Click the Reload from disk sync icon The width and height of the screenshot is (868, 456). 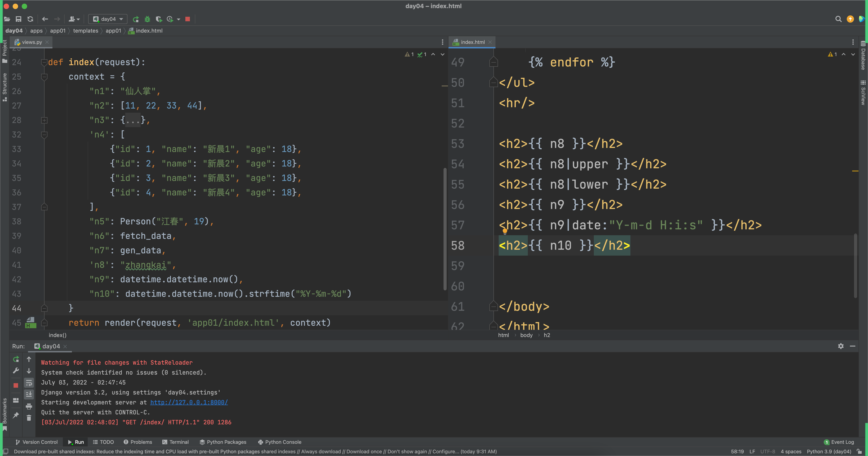click(x=30, y=19)
